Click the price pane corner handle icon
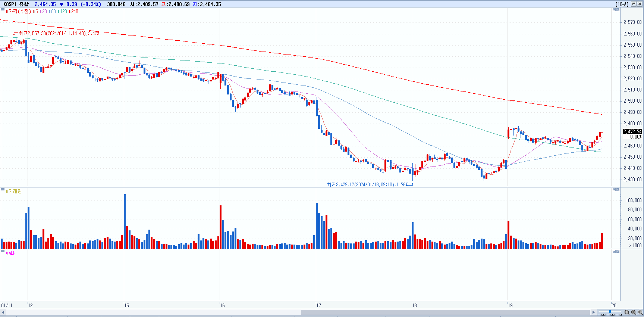Screen dimensions: 644x317 pyautogui.click(x=3, y=10)
